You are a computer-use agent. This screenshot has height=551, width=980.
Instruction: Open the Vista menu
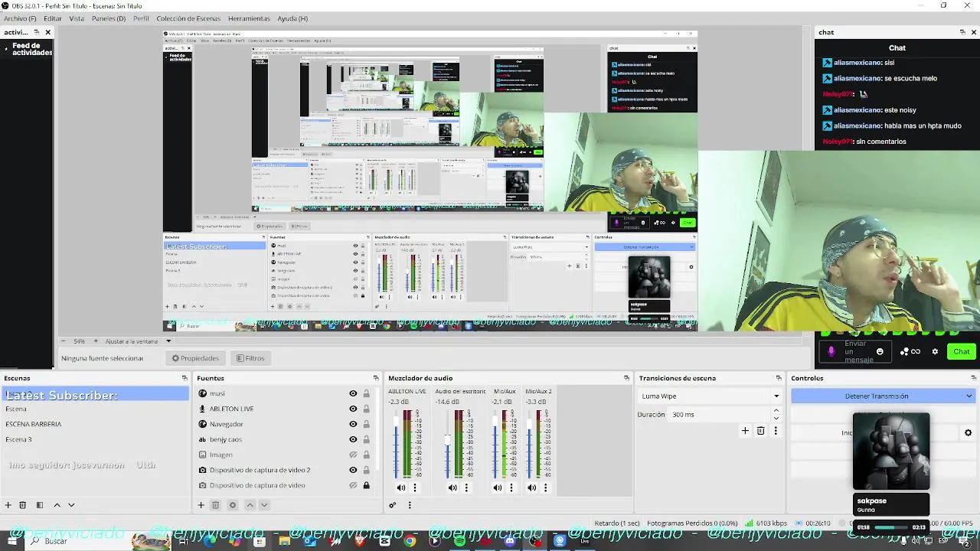coord(77,18)
